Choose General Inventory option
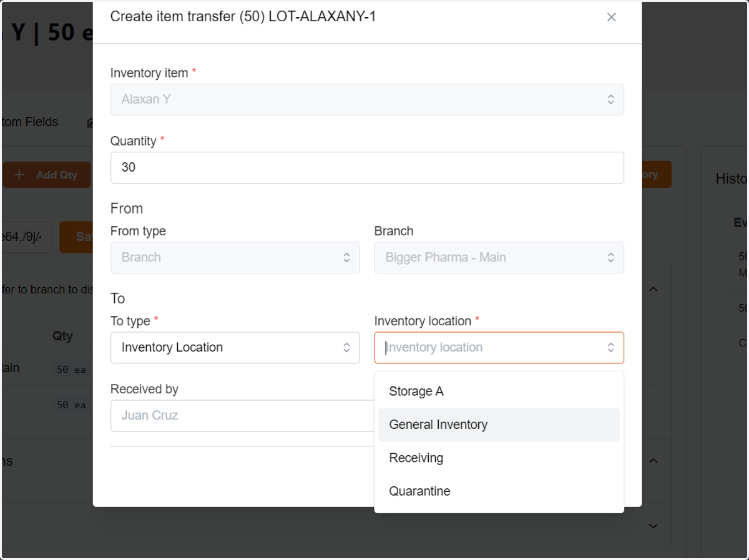 [x=499, y=425]
